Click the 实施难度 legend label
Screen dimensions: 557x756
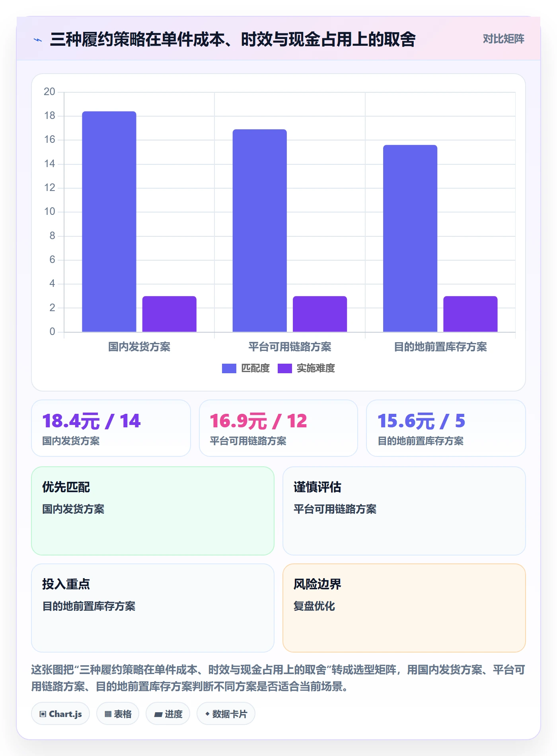click(x=316, y=368)
